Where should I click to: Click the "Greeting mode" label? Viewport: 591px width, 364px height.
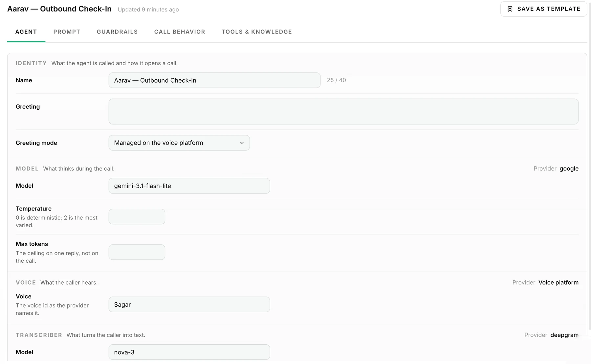(x=36, y=143)
